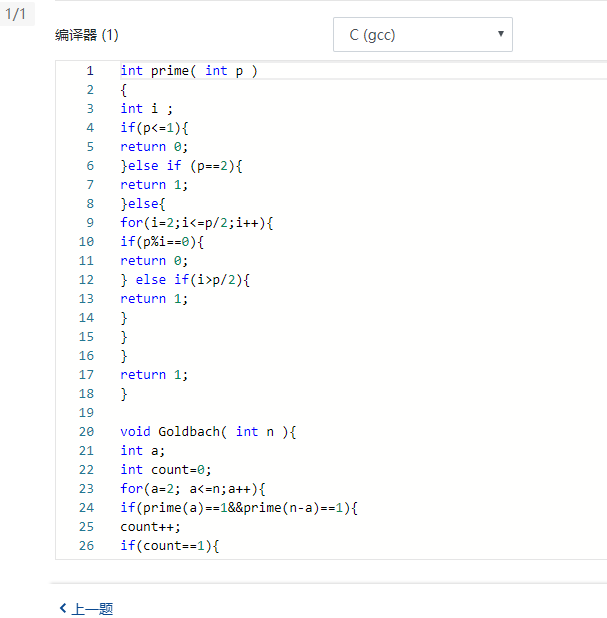Place cursor in 'void Goldbach( int n ){' line

point(208,432)
